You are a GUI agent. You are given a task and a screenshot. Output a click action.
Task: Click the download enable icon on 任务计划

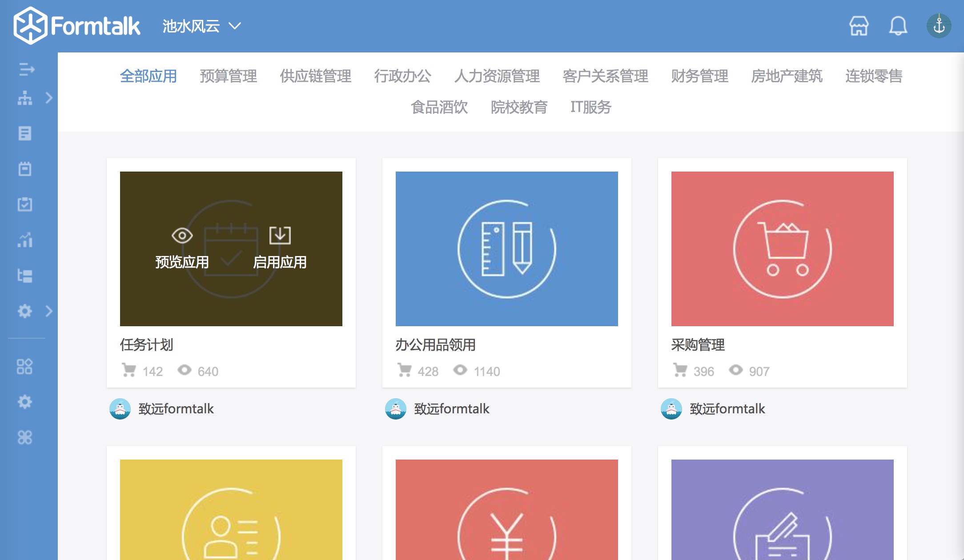tap(280, 235)
